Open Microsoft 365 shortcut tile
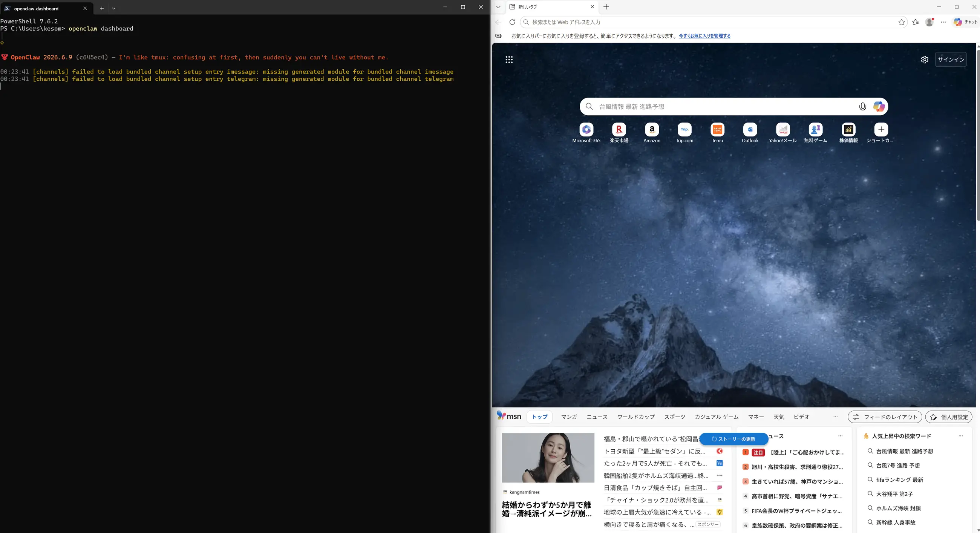980x533 pixels. coord(586,133)
